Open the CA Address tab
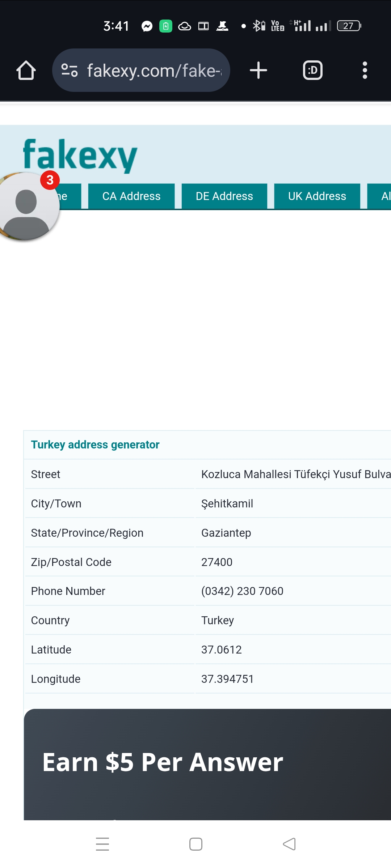 pyautogui.click(x=131, y=196)
